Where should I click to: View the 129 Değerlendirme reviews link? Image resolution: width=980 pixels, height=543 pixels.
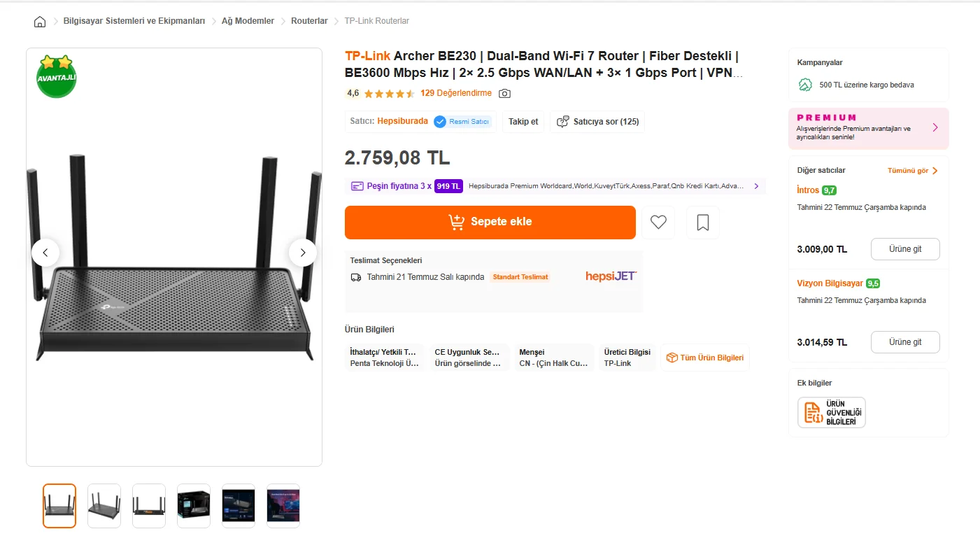click(x=456, y=93)
